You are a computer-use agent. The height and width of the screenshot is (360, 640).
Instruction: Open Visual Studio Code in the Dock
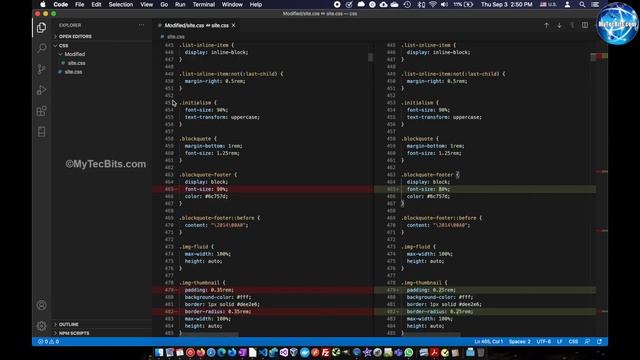coord(263,352)
